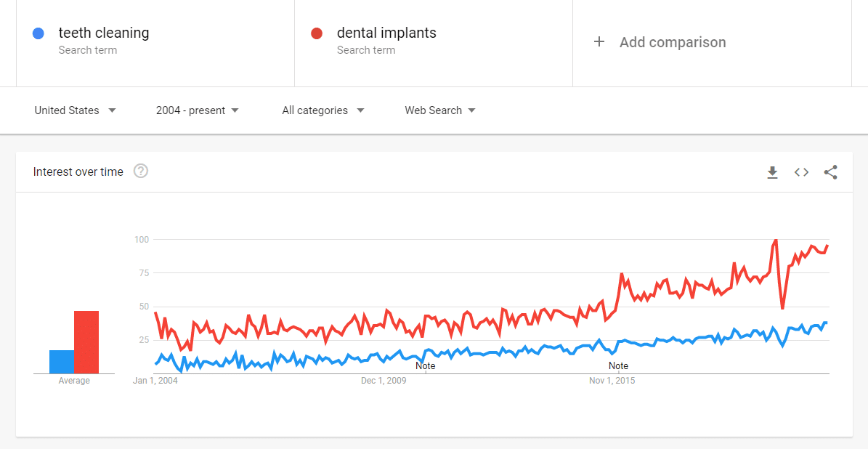The width and height of the screenshot is (868, 449).
Task: Click the Interest over time heading
Action: click(78, 172)
